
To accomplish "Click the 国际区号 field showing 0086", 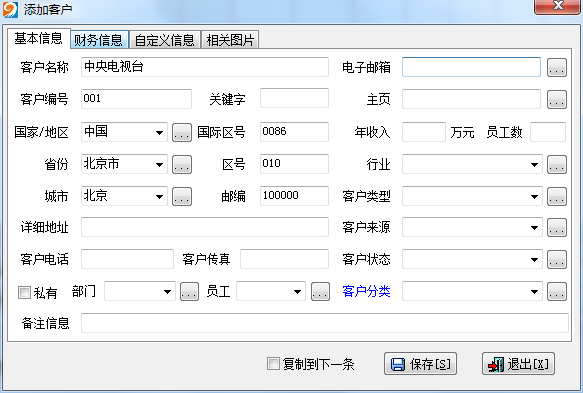I will click(x=294, y=132).
